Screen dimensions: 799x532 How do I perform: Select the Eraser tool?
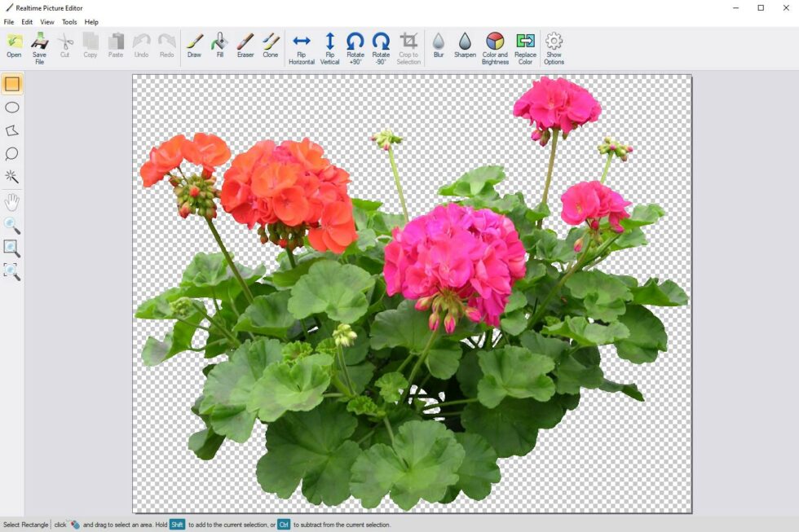coord(245,46)
